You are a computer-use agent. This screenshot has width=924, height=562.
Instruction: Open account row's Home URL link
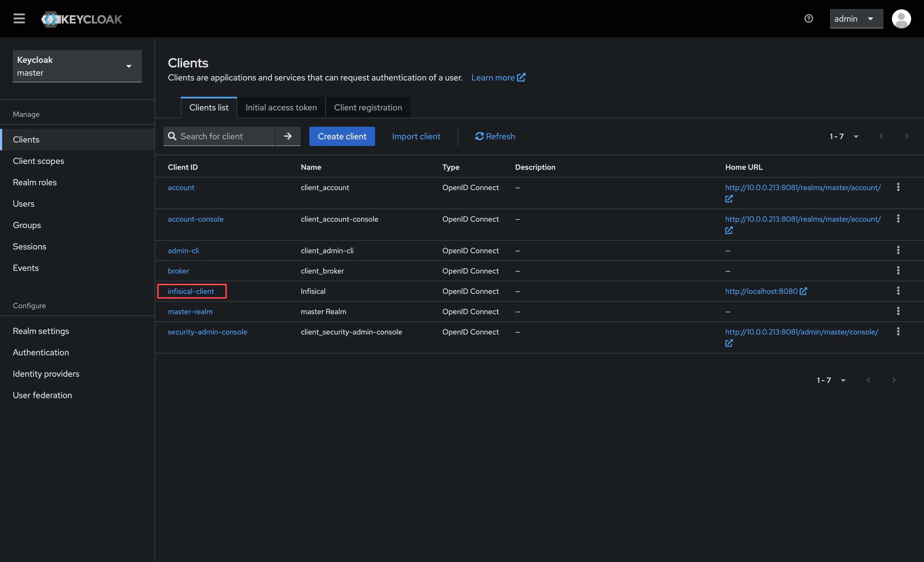803,187
